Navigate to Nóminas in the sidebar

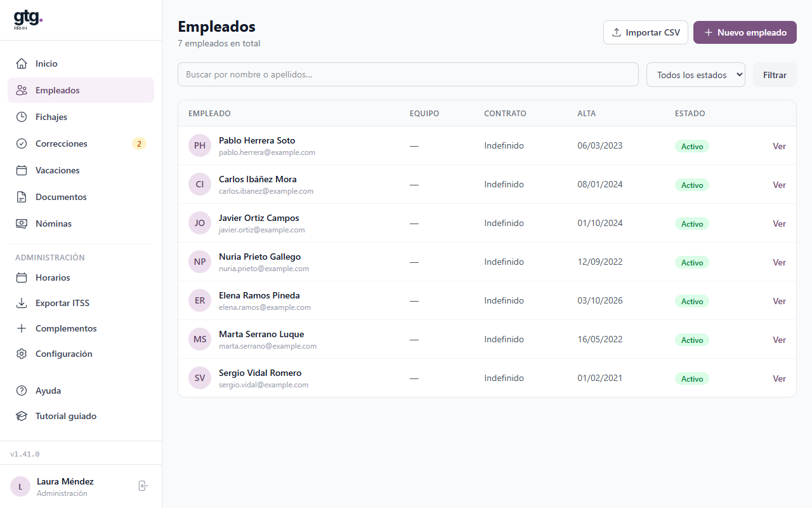tap(81, 224)
